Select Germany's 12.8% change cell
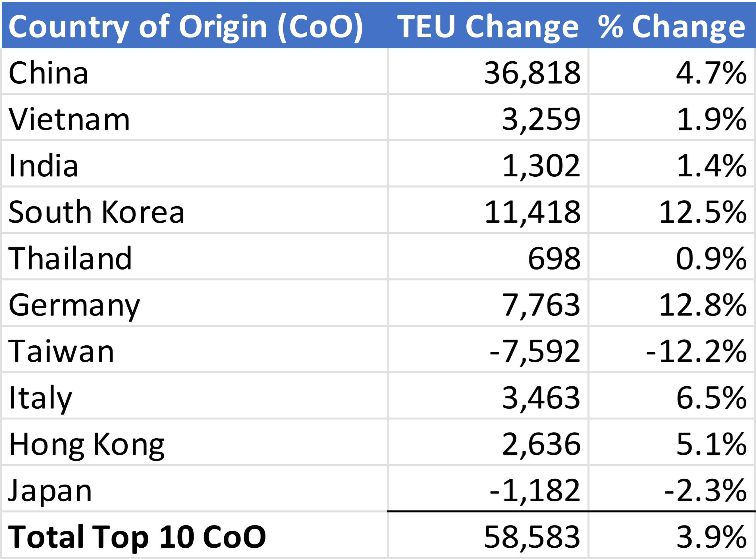The height and width of the screenshot is (559, 756). pos(703,305)
